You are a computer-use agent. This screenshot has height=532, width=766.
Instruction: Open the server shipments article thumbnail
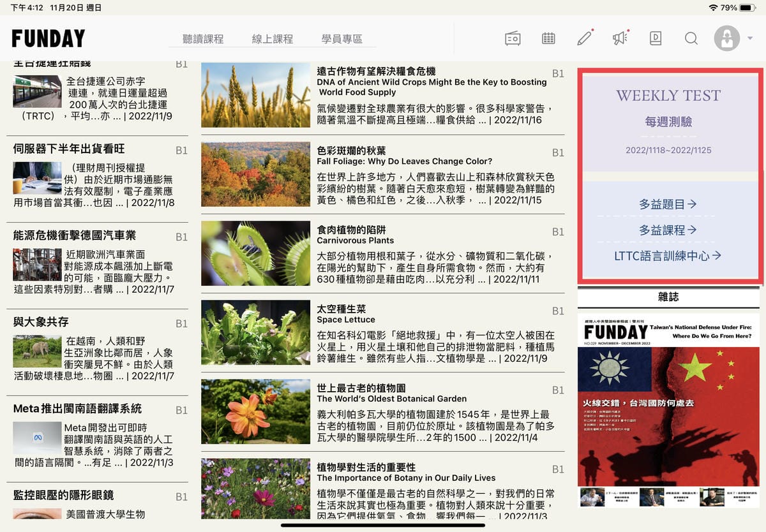[37, 178]
